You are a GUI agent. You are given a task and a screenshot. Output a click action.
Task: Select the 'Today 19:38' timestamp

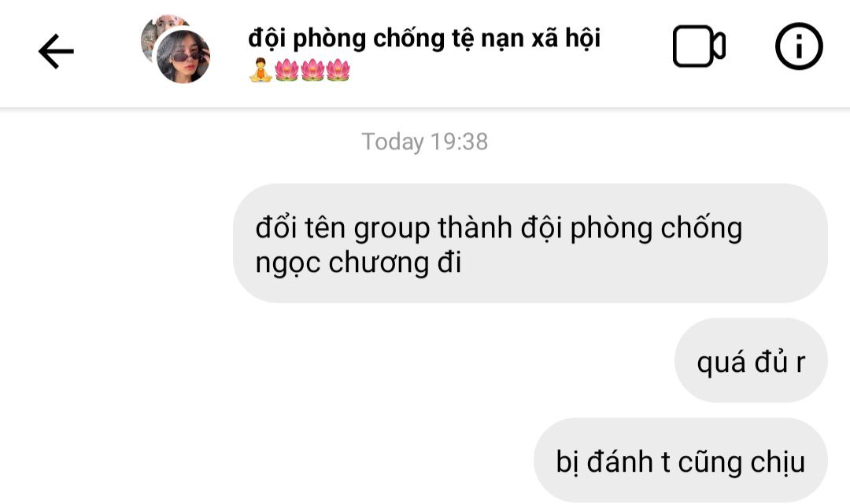click(424, 142)
